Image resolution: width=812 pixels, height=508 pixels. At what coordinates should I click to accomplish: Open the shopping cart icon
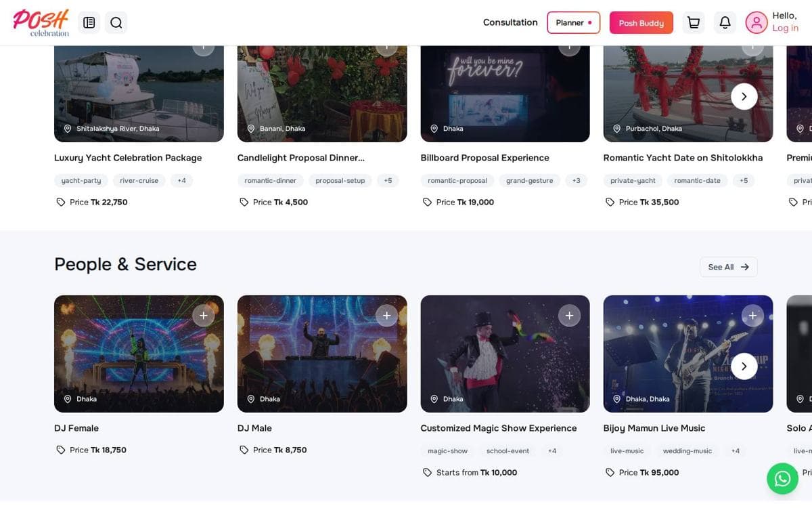(x=694, y=22)
